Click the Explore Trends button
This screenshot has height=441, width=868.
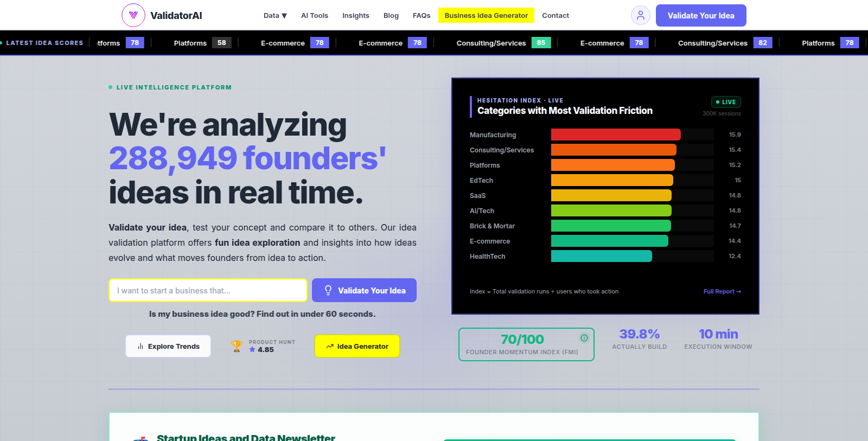pos(168,346)
